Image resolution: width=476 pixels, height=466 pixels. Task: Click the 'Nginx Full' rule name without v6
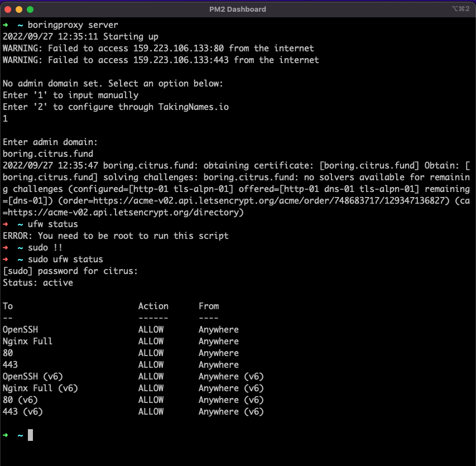(28, 342)
